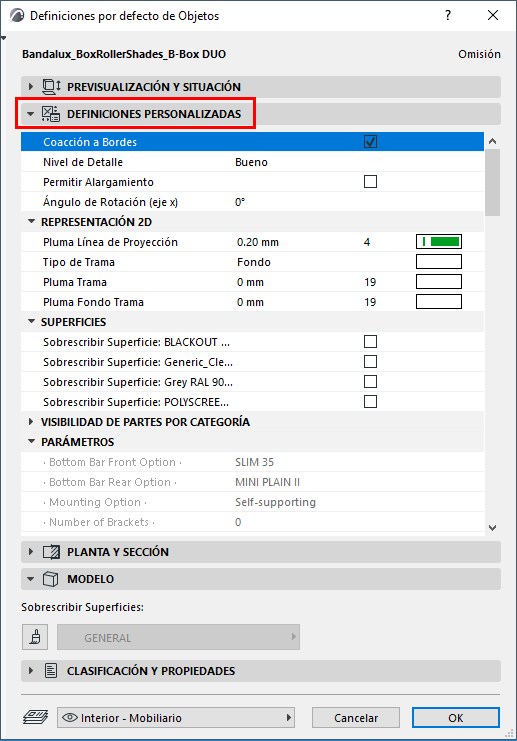Screen dimensions: 517x741
Task: Collapse the Superficies group
Action: (32, 321)
